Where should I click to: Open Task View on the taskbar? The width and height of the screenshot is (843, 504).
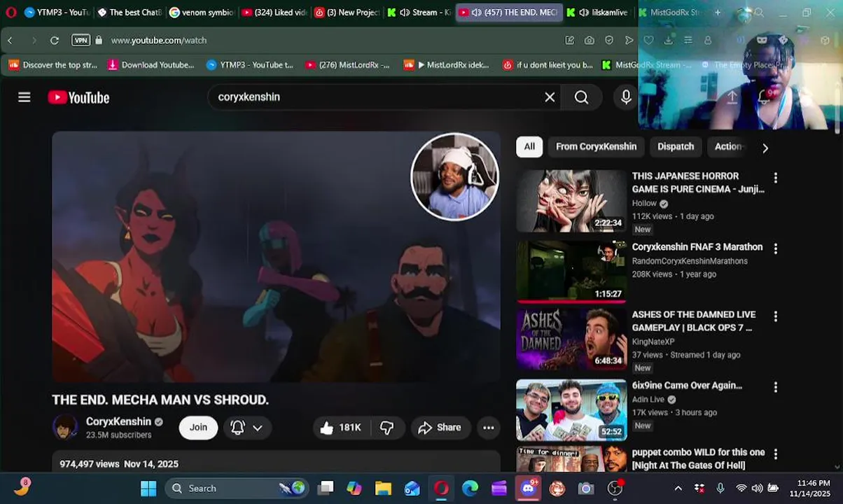click(326, 489)
